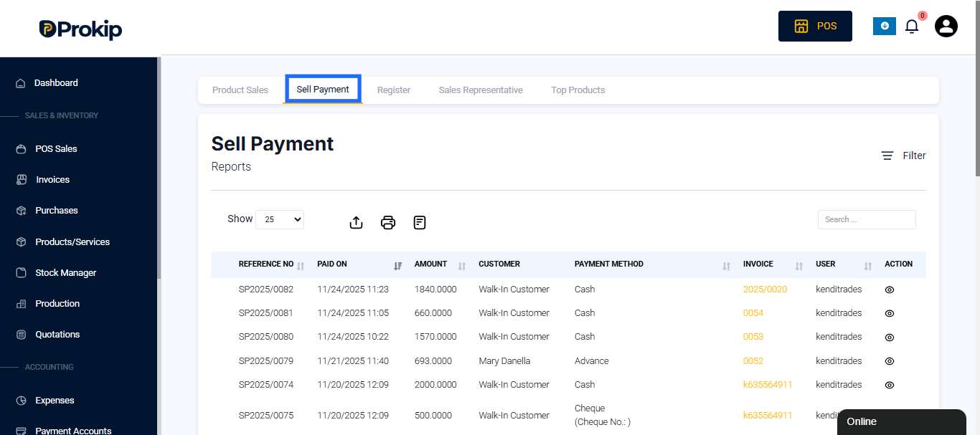Screen dimensions: 980x435
Task: Open the notifications bell
Action: coord(912,27)
